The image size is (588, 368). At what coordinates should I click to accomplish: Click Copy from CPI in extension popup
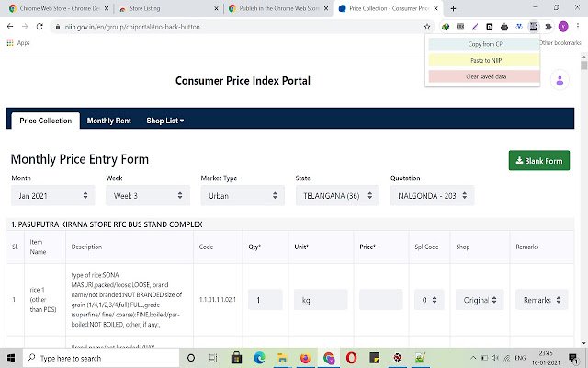(x=484, y=44)
